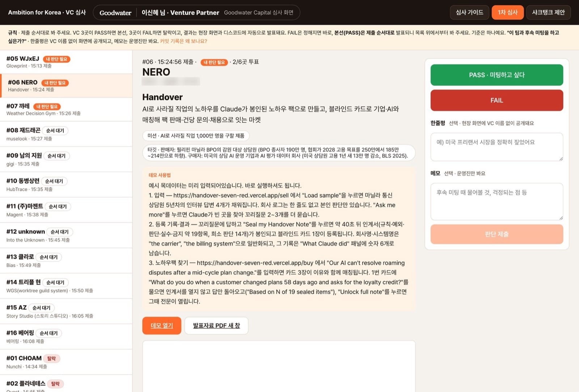579x392 pixels.
Task: Grab the 메모 field resize handle
Action: [x=561, y=218]
